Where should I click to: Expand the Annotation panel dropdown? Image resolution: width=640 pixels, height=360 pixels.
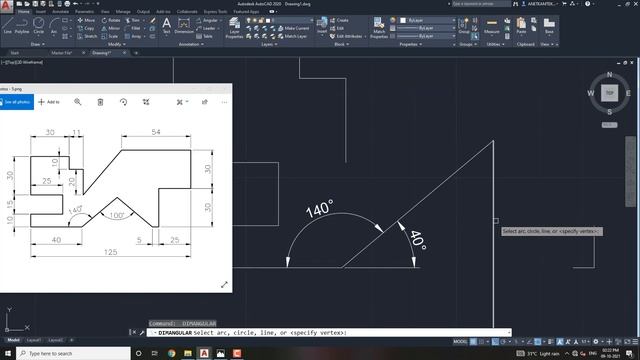(x=191, y=44)
